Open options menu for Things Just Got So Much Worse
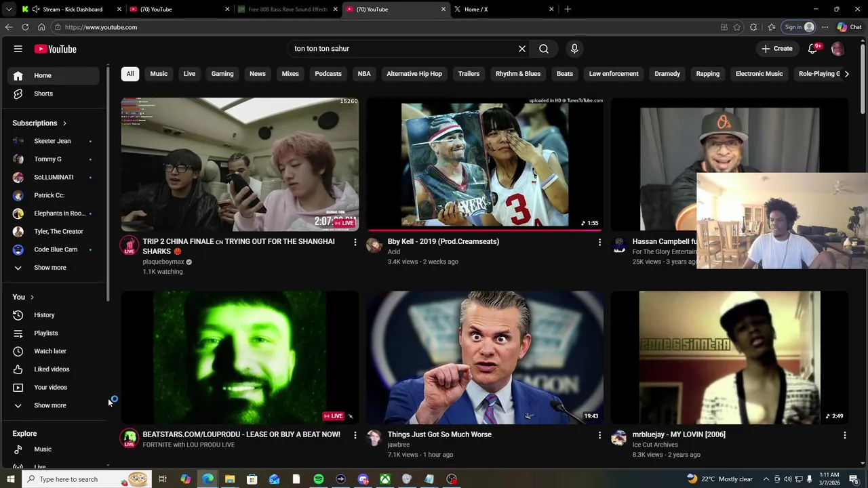 (x=599, y=435)
